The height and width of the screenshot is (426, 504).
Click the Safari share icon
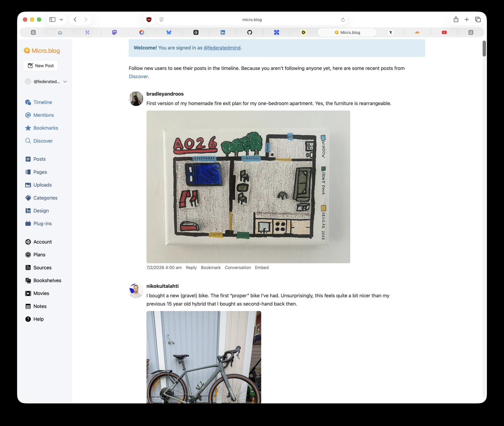(456, 19)
